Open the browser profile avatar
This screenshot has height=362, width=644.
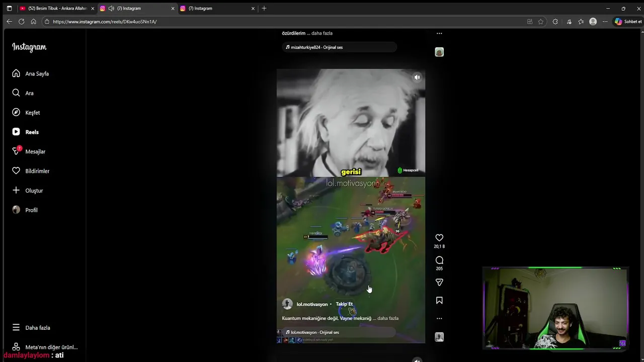pos(593,22)
